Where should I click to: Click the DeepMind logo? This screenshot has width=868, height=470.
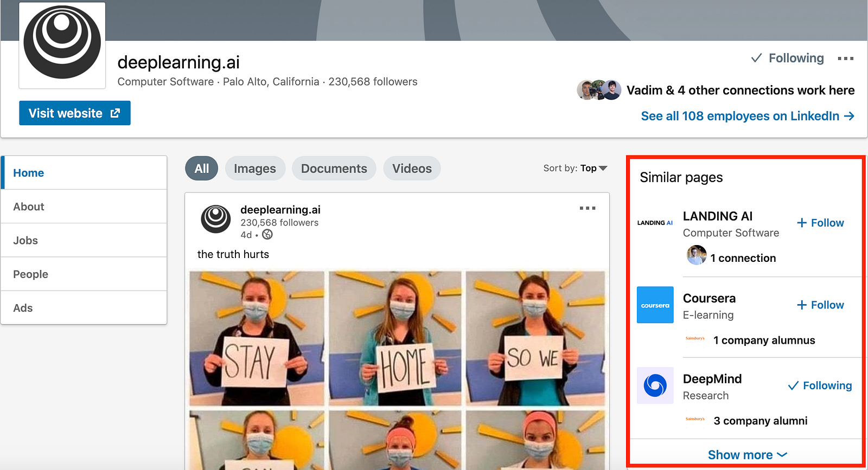[655, 385]
